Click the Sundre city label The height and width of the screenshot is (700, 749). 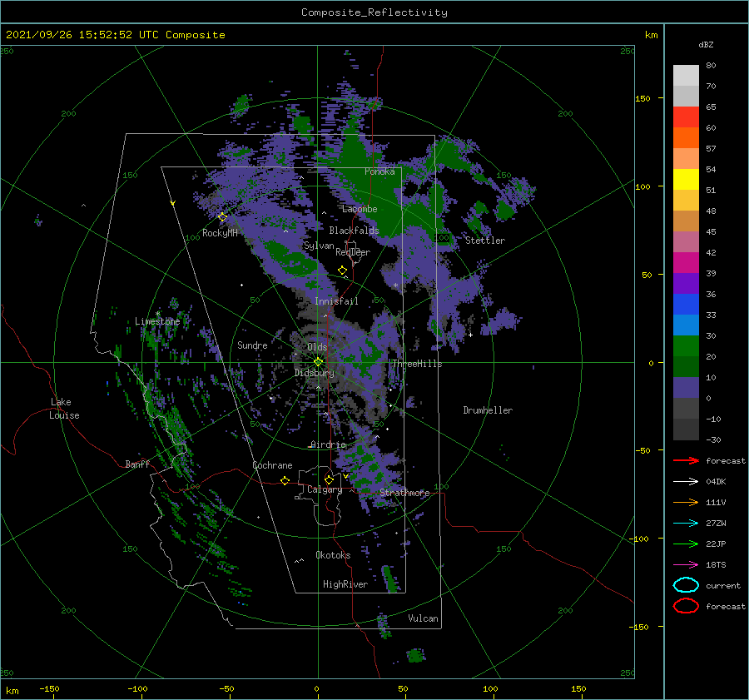coord(252,345)
